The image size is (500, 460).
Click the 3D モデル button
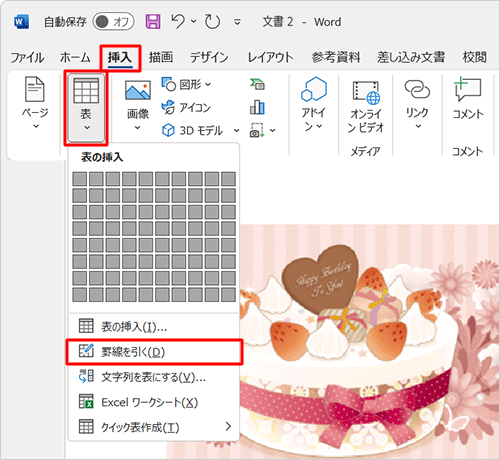[192, 130]
